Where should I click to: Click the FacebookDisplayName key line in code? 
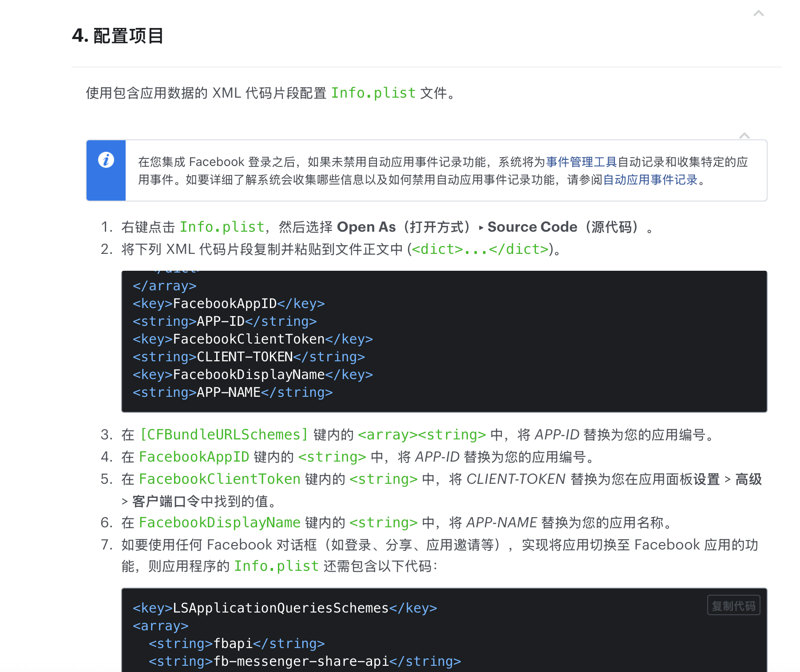(x=253, y=375)
